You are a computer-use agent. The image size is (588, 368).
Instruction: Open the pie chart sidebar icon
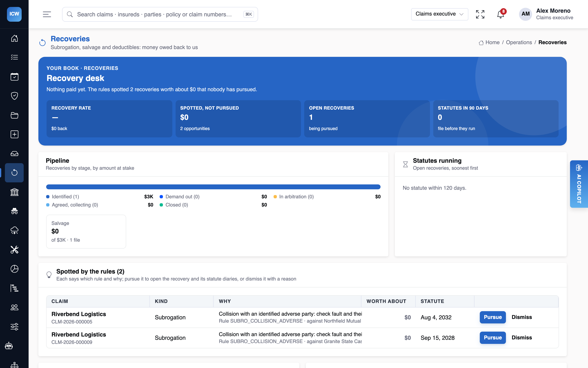14,269
